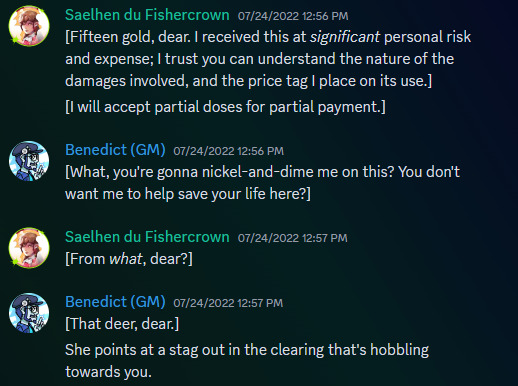The width and height of the screenshot is (518, 386).
Task: Open the Benedict (GM) username at 12:57 PM
Action: (x=115, y=302)
